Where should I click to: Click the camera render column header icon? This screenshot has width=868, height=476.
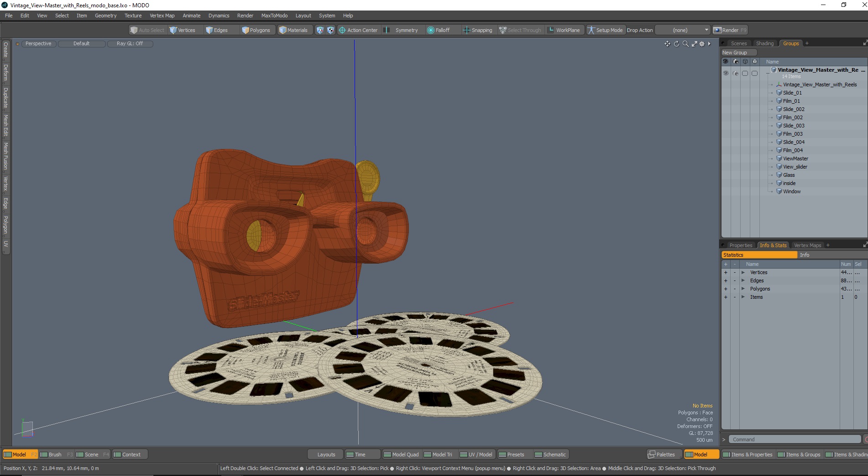tap(735, 62)
